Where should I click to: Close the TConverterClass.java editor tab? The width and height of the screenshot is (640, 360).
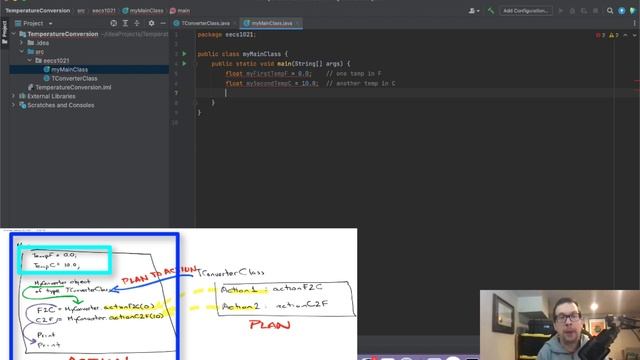click(x=235, y=23)
